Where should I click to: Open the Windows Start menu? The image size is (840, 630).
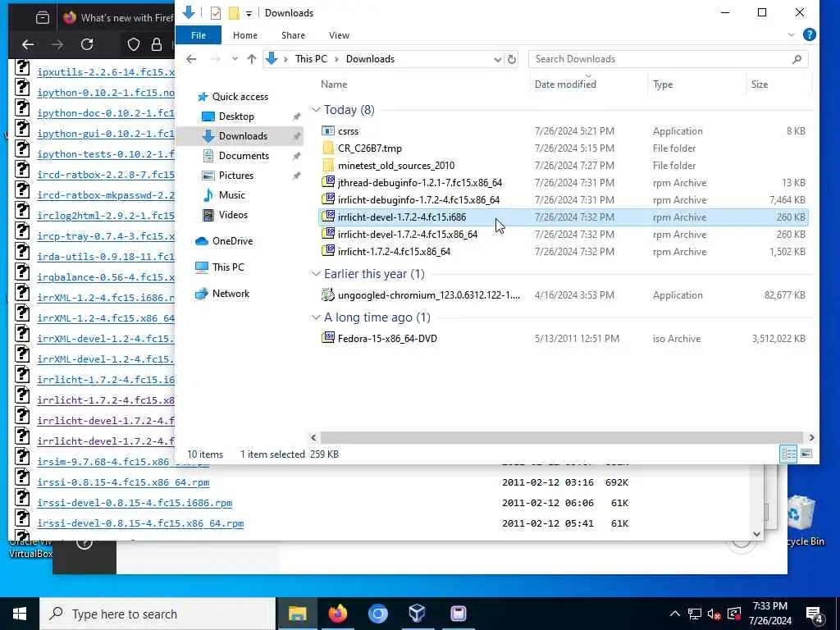point(20,614)
